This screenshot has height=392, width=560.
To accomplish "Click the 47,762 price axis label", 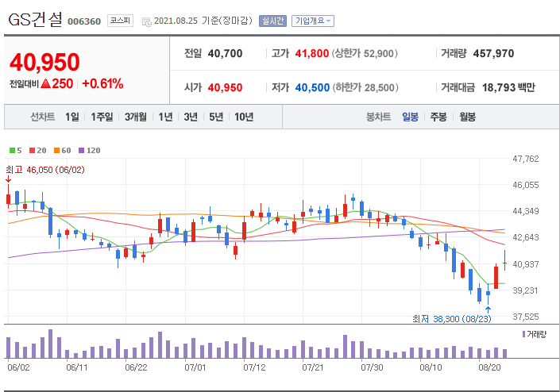I will 526,159.
